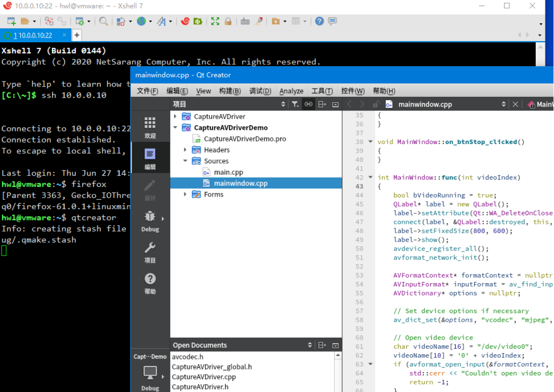Image resolution: width=554 pixels, height=392 pixels.
Task: Select CaptureAVDriverDemo.pro in project tree
Action: 245,139
